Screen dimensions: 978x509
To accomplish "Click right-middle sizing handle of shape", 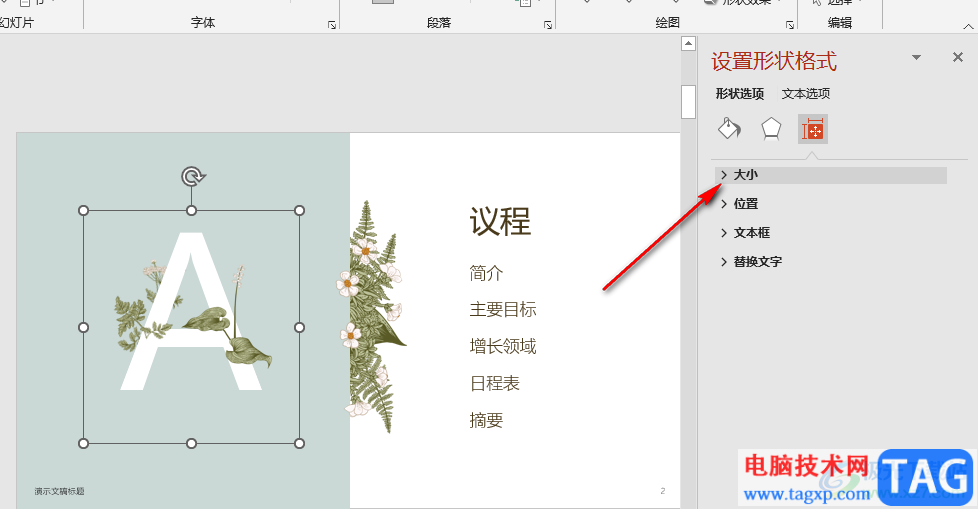I will 299,327.
